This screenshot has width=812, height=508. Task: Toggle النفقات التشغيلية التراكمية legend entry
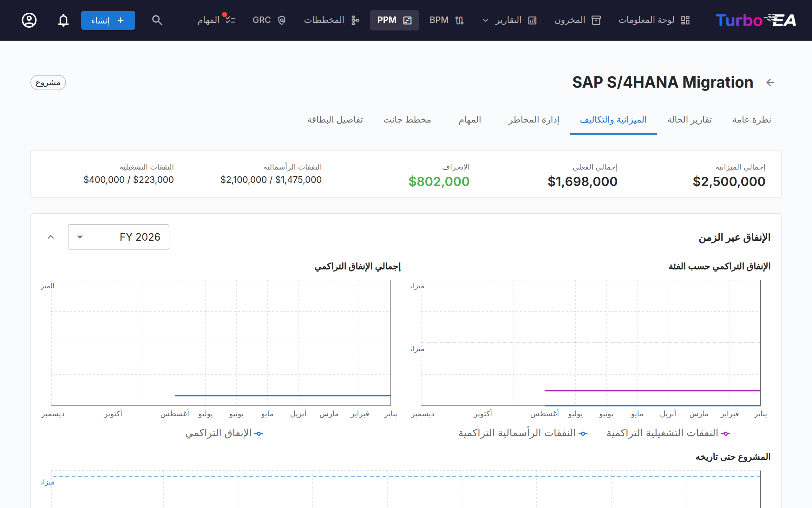[668, 433]
